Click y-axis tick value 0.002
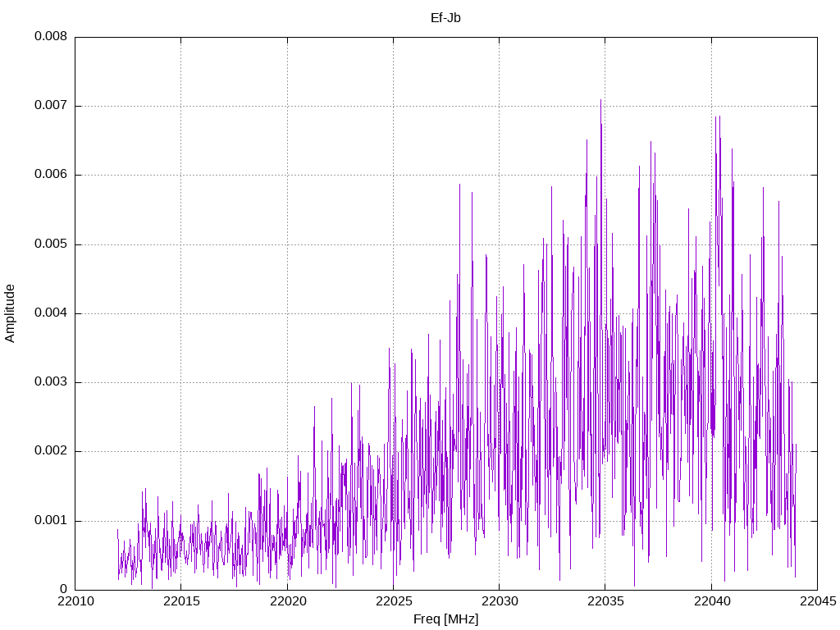The height and width of the screenshot is (630, 840). click(51, 451)
